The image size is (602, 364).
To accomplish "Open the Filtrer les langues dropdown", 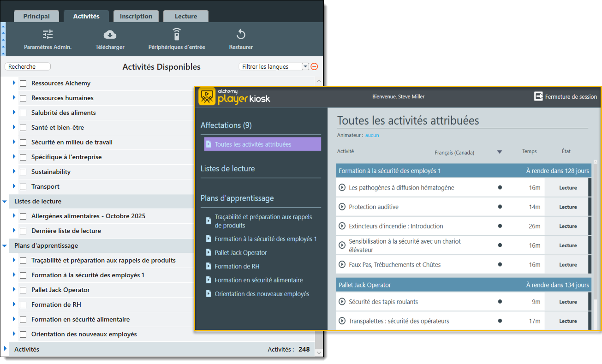I will pyautogui.click(x=305, y=66).
